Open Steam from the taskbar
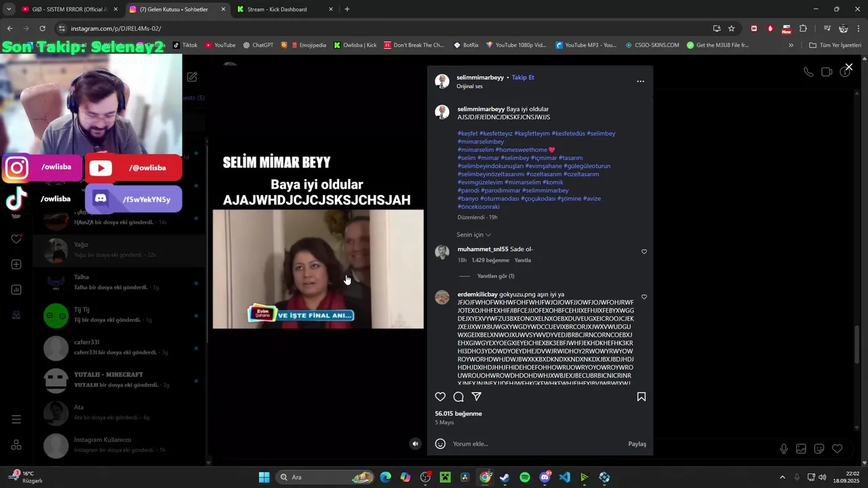Image resolution: width=868 pixels, height=488 pixels. pos(505,477)
